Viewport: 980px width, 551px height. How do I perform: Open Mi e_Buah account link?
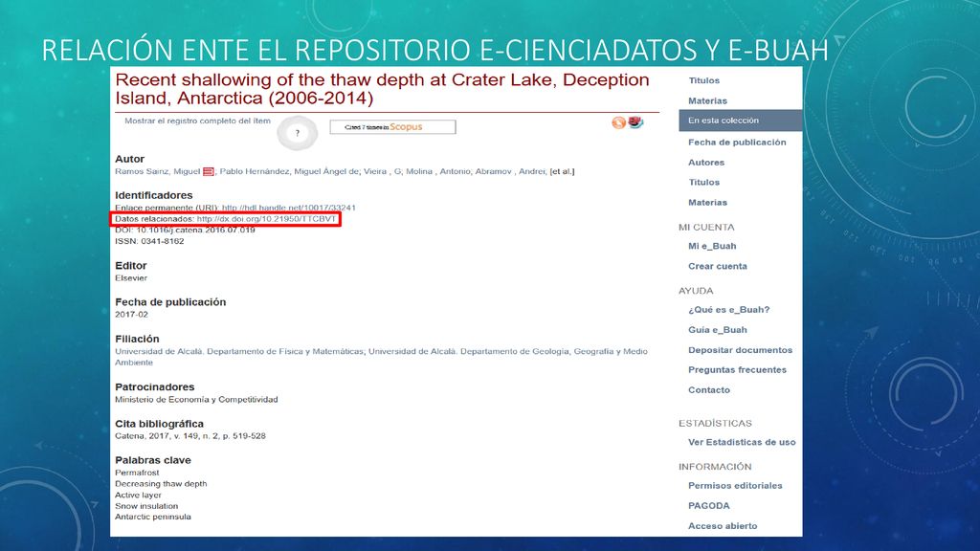tap(712, 246)
